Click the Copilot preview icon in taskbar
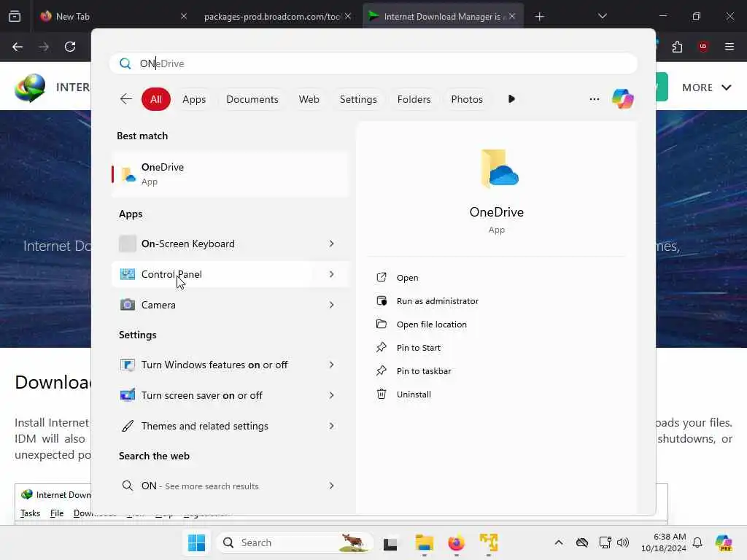 pyautogui.click(x=723, y=542)
